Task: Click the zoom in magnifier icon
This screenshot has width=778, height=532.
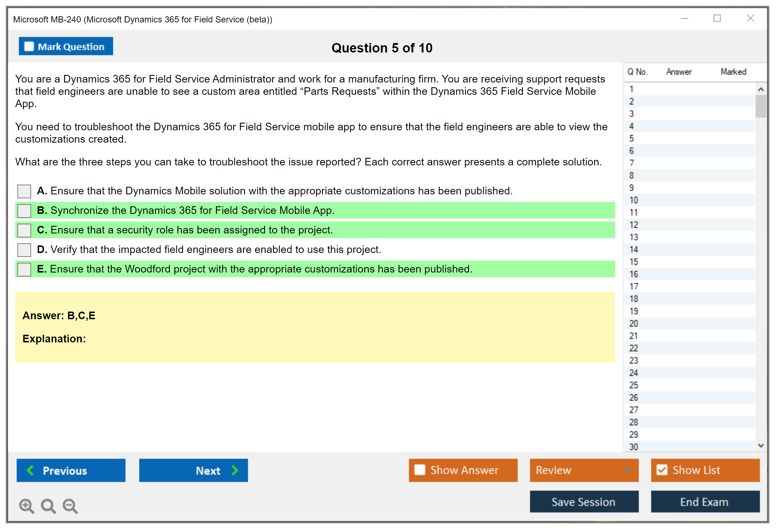Action: click(26, 506)
